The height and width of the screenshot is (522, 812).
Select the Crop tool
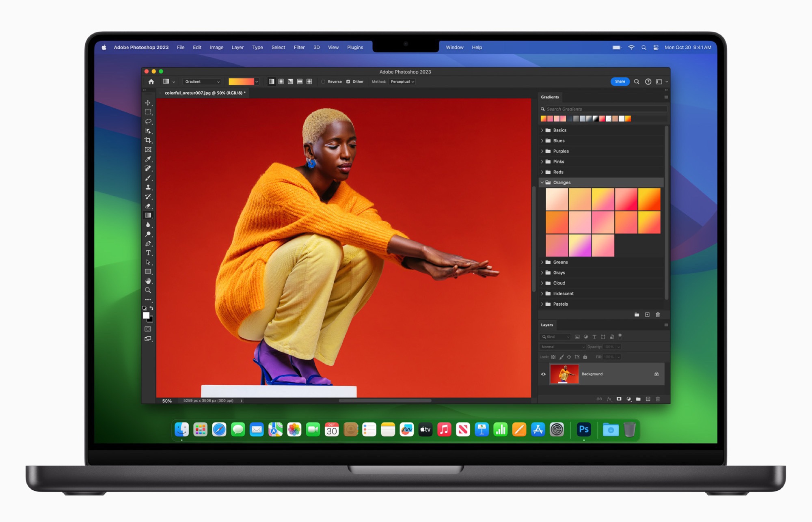(148, 140)
